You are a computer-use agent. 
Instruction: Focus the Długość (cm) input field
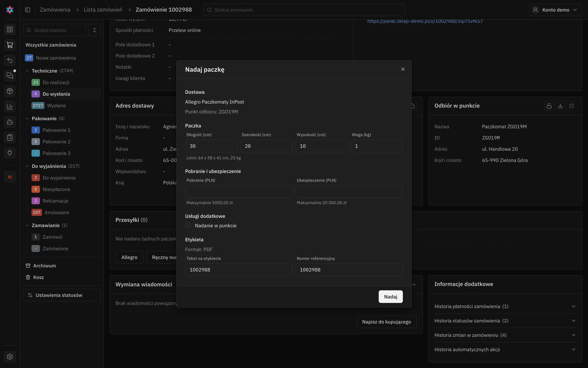tap(211, 146)
